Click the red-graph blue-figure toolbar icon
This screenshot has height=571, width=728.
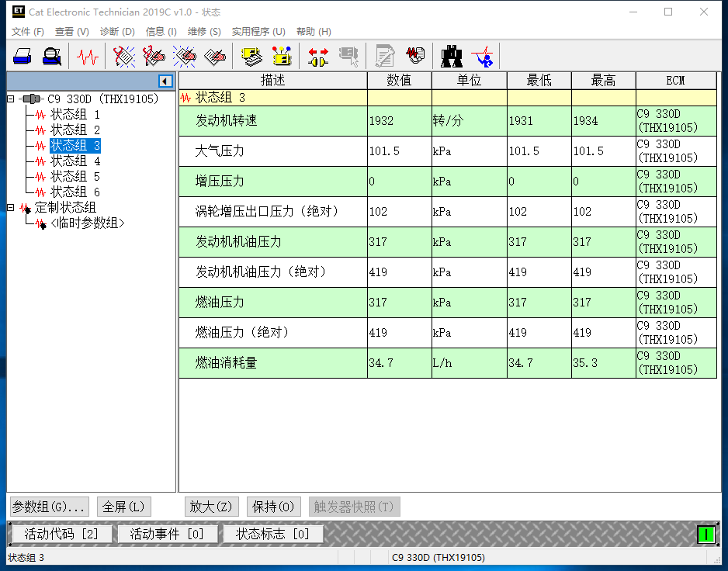click(482, 57)
